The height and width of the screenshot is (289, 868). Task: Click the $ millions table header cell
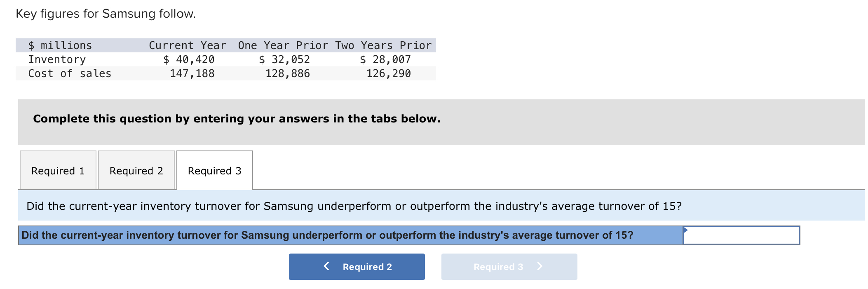click(x=59, y=45)
